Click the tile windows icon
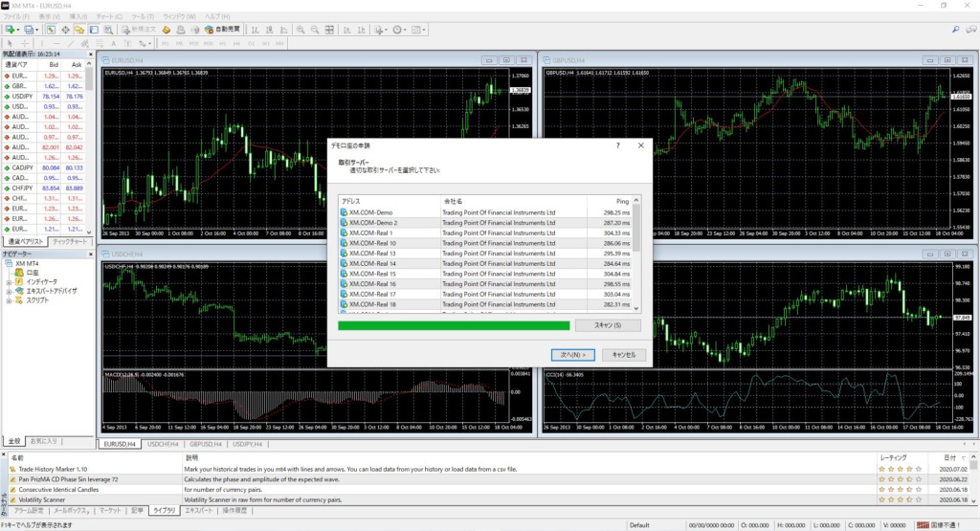980x531 pixels. coord(329,30)
